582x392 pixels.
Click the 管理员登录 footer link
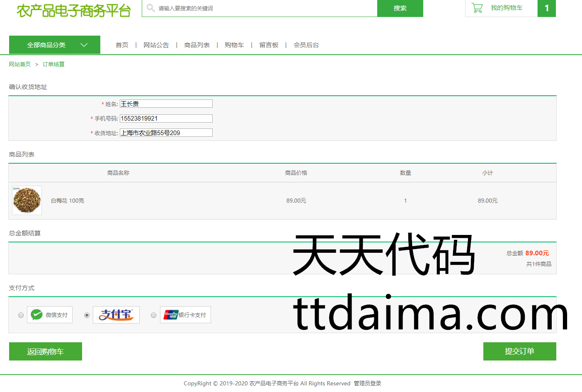click(x=367, y=383)
